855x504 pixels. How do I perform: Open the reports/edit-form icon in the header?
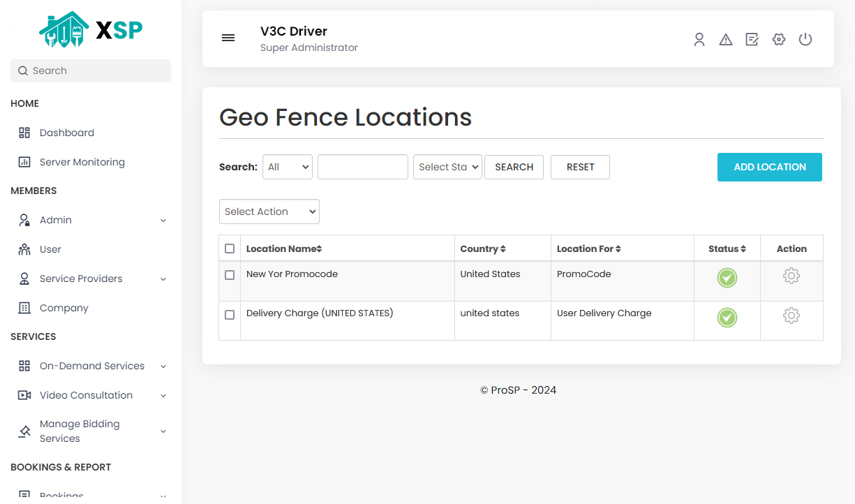coord(752,39)
